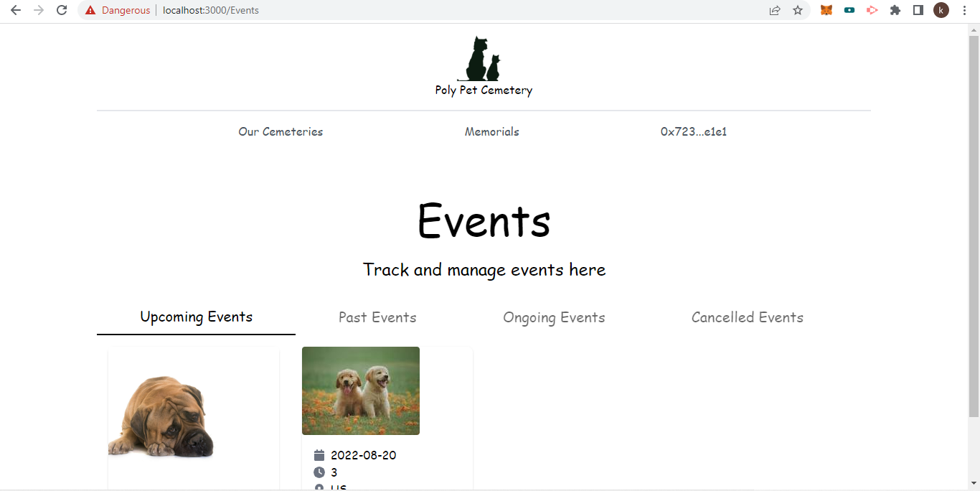Click the Poly Pet Cemetery title

(x=484, y=90)
